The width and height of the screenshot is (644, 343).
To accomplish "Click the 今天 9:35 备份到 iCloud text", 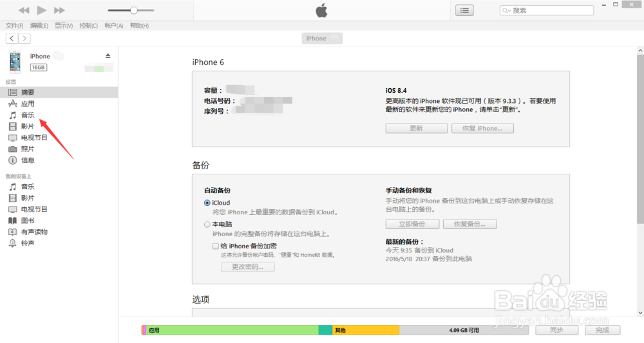I will (x=419, y=250).
